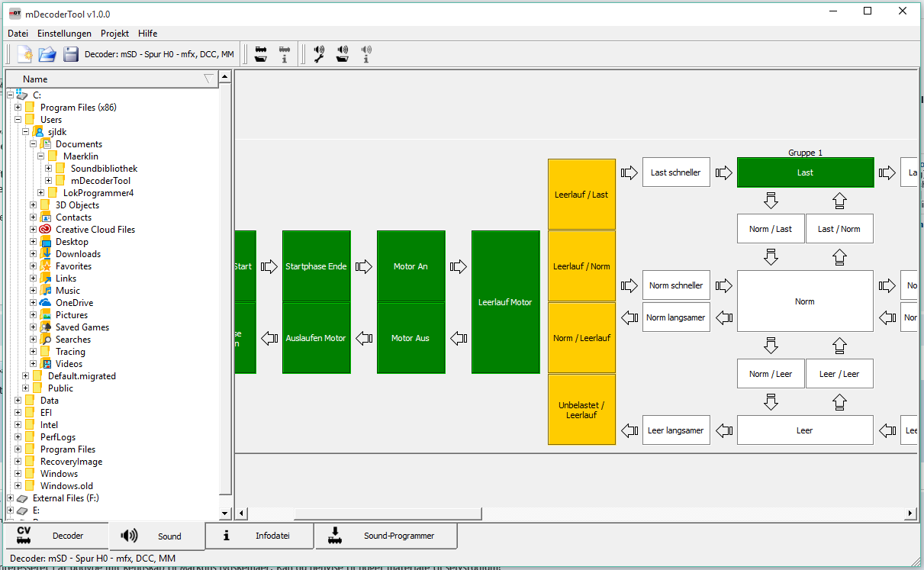Click the sjldk user folder icon
This screenshot has height=570, width=924.
point(37,132)
